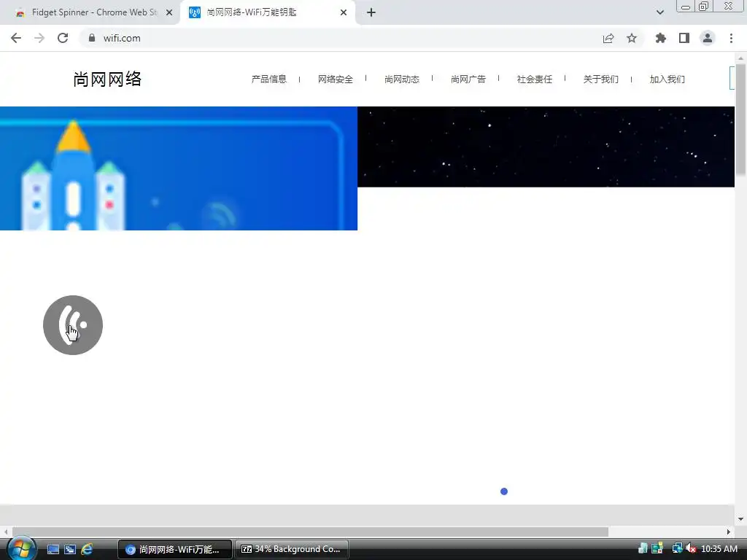The image size is (747, 560).
Task: Launch Internet Explorer from quick launch
Action: coord(87,549)
